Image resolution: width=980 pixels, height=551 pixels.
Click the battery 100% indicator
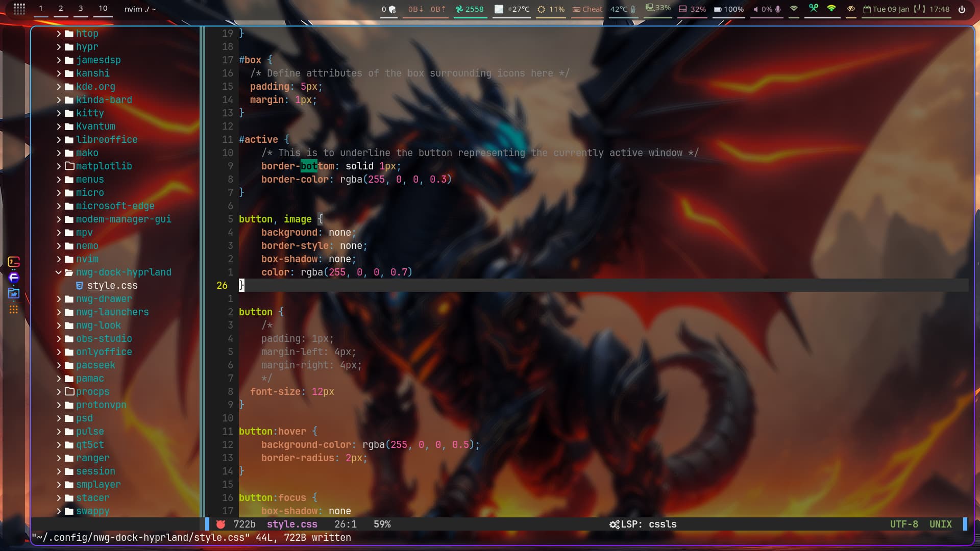click(729, 9)
